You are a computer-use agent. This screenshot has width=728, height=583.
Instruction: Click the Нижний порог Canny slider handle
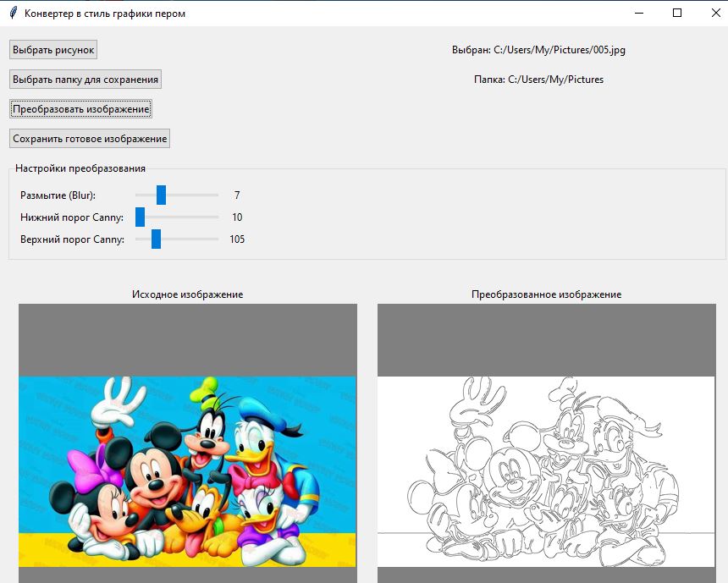[141, 217]
